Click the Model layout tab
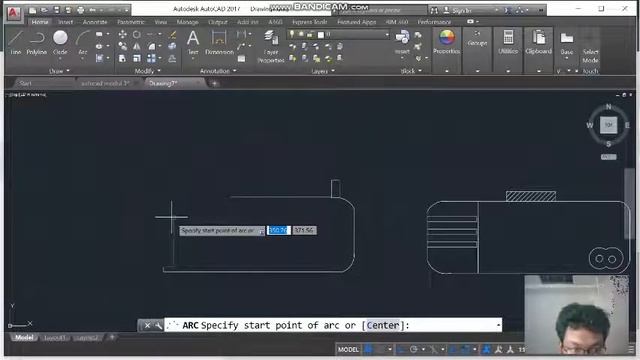640x360 pixels. pyautogui.click(x=24, y=338)
